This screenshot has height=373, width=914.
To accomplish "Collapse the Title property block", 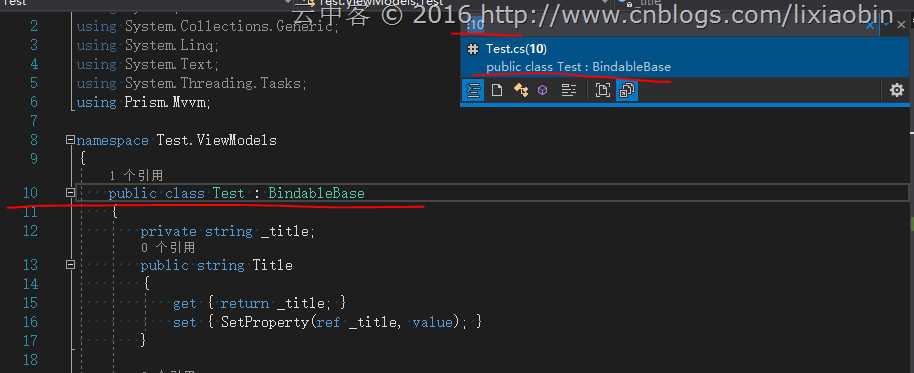I will (71, 265).
